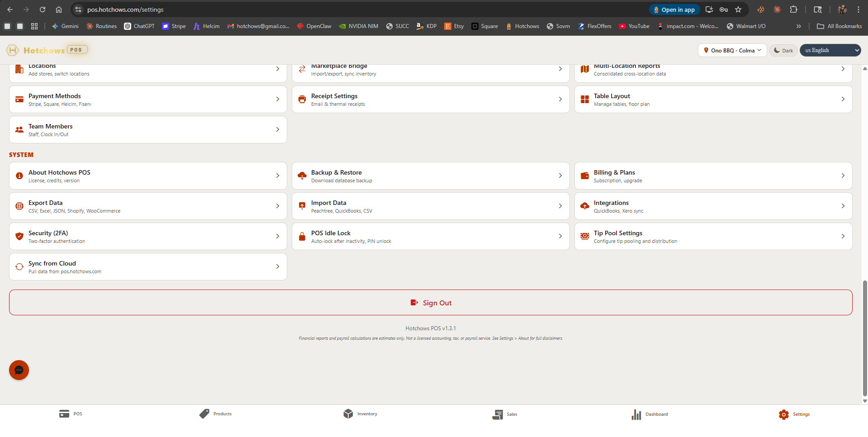Viewport: 868px width, 437px height.
Task: Switch to the Sales tab
Action: point(505,414)
